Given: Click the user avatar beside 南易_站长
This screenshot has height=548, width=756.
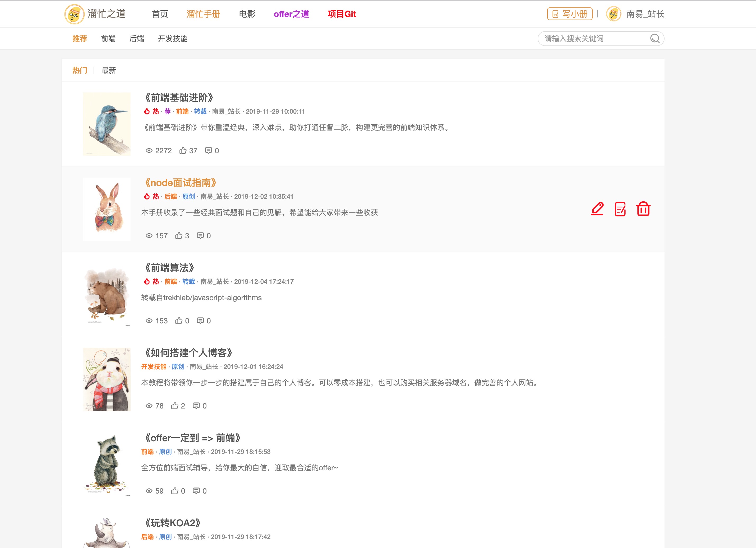Looking at the screenshot, I should click(x=614, y=14).
